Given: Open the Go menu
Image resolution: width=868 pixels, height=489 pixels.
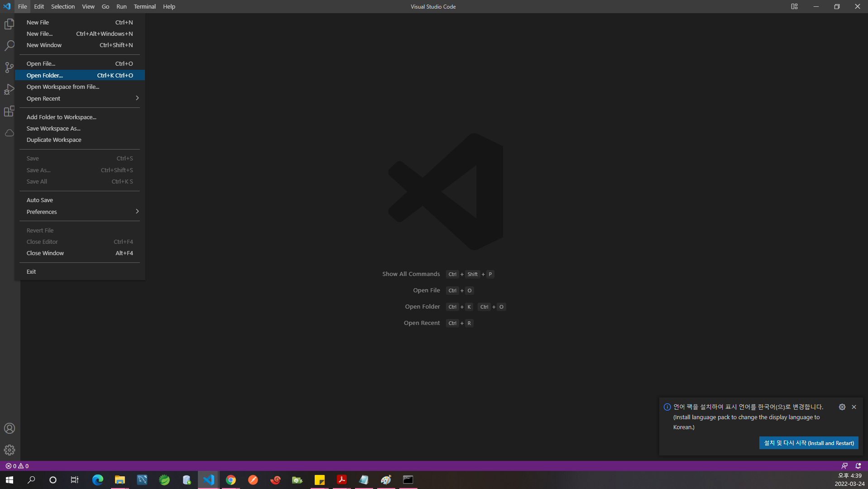Looking at the screenshot, I should coord(106,6).
